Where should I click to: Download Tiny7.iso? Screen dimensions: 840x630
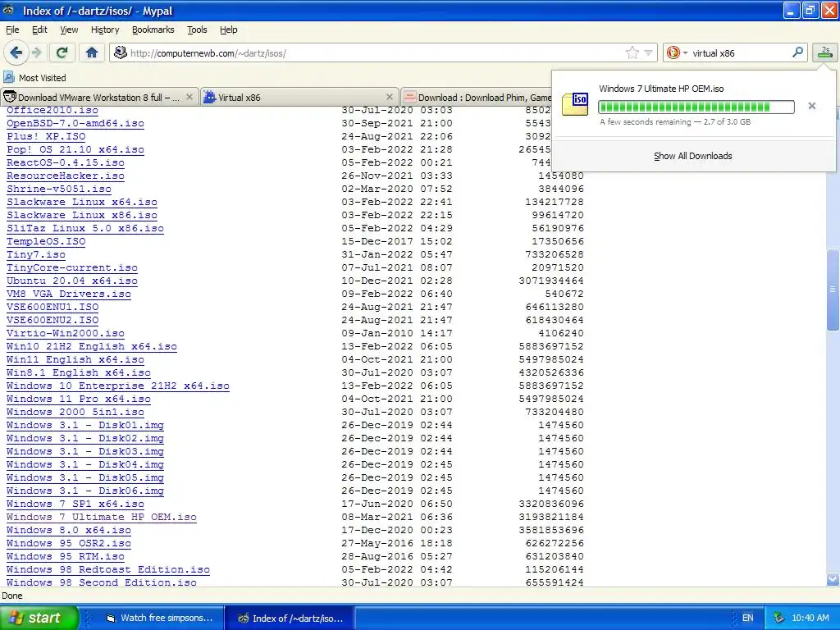pyautogui.click(x=36, y=254)
